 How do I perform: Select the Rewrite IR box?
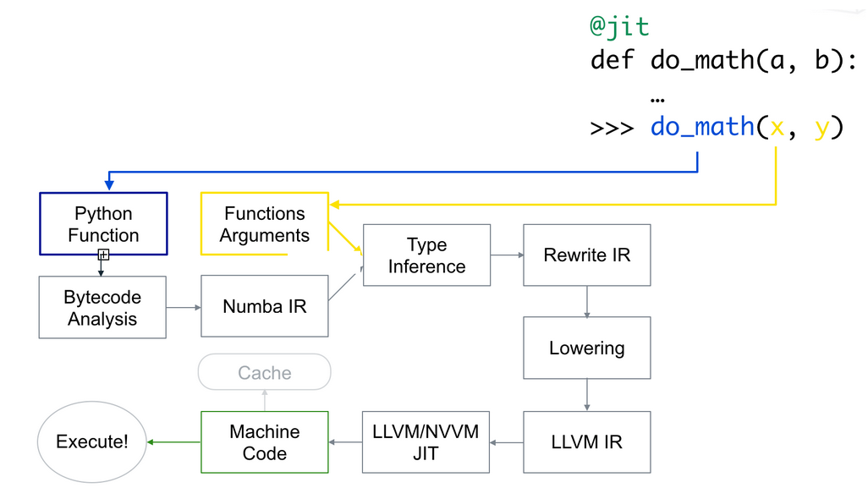[x=587, y=255]
